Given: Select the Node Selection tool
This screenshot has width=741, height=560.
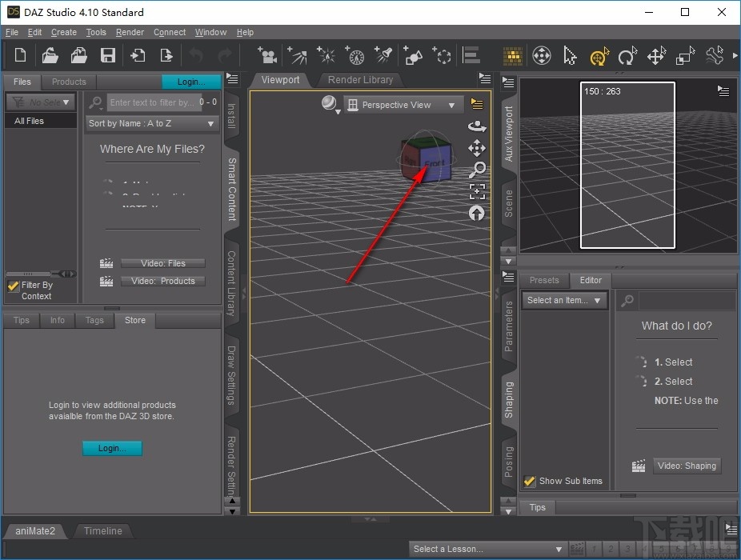Looking at the screenshot, I should [571, 56].
